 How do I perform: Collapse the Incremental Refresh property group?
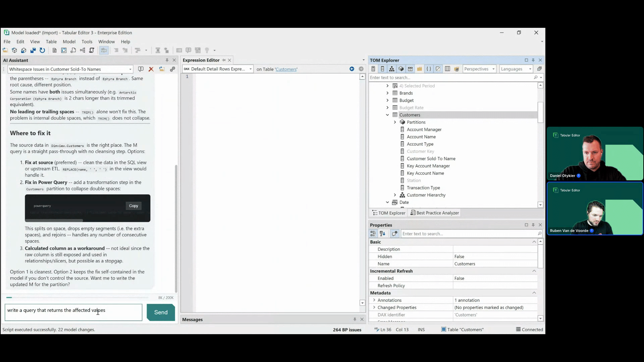click(534, 271)
